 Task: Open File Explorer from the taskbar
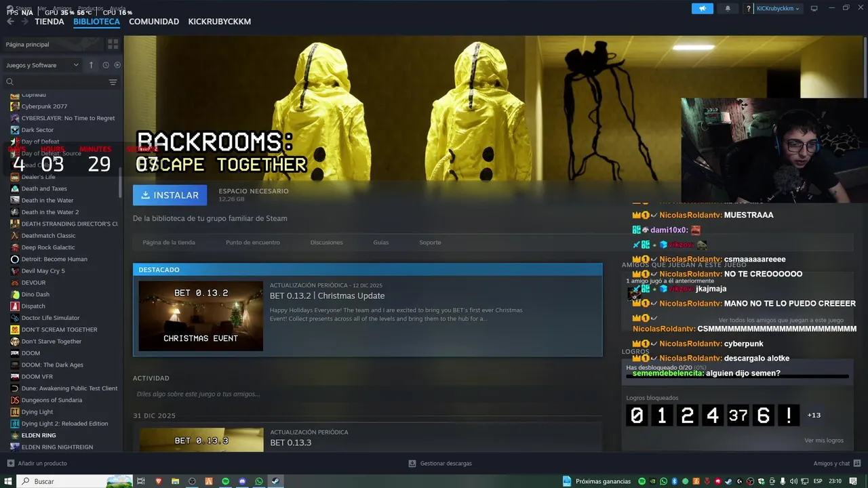(175, 481)
